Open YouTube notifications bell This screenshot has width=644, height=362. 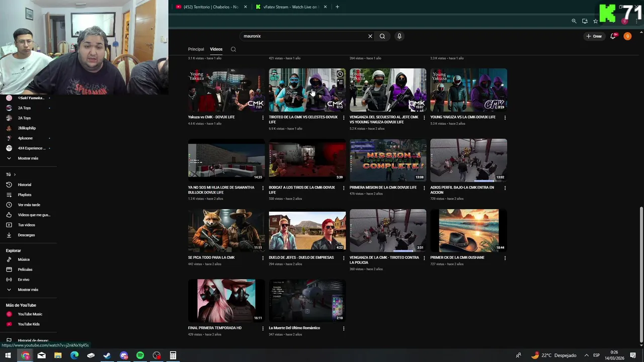tap(613, 36)
